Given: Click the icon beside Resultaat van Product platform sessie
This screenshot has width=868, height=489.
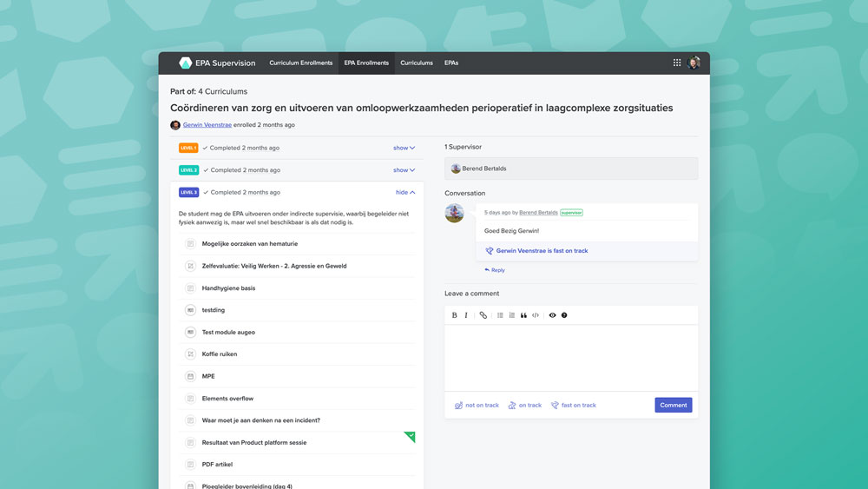Looking at the screenshot, I should click(x=190, y=442).
